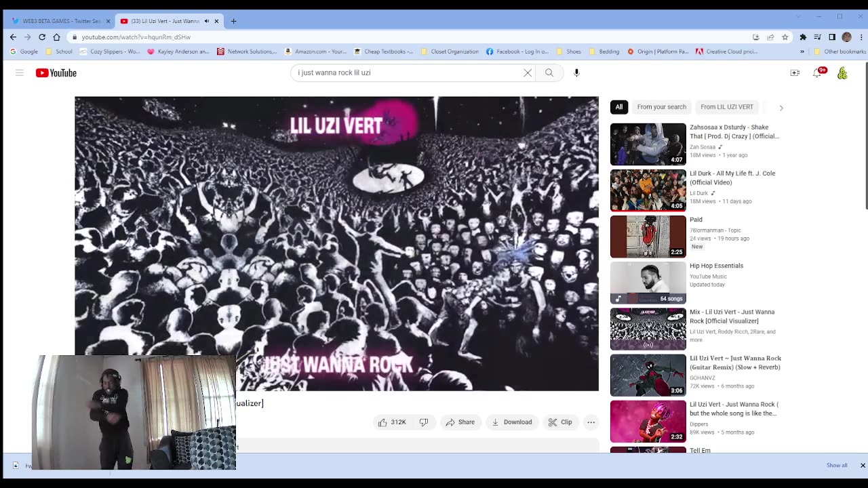Bookmark this page with the star
This screenshot has height=488, width=868.
(x=785, y=37)
